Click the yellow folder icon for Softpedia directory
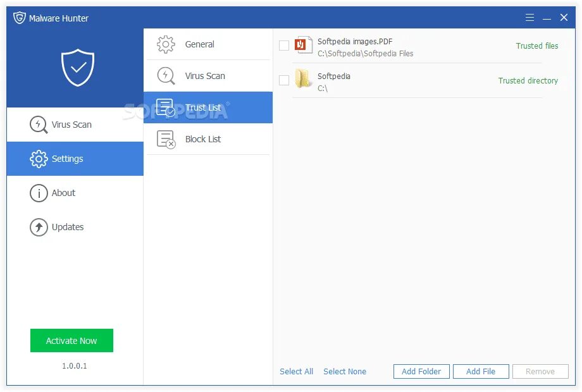Image resolution: width=582 pixels, height=392 pixels. (302, 78)
